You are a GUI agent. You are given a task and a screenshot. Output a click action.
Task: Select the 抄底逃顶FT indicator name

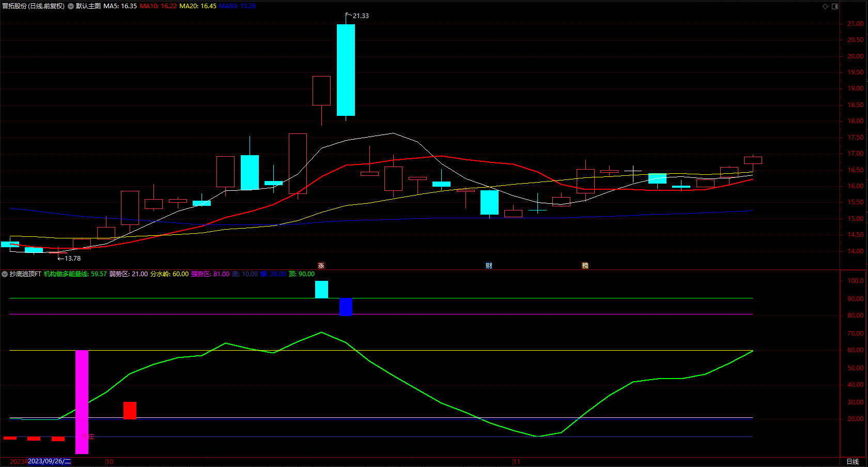click(x=25, y=274)
